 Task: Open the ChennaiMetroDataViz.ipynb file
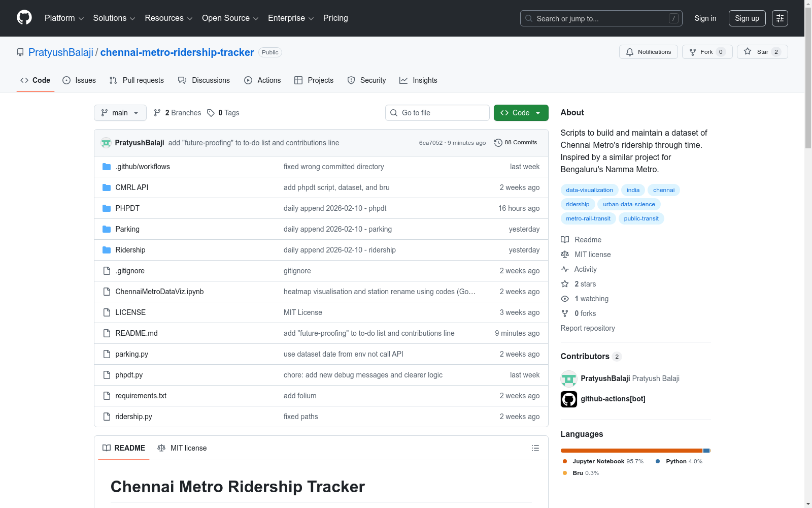[159, 292]
